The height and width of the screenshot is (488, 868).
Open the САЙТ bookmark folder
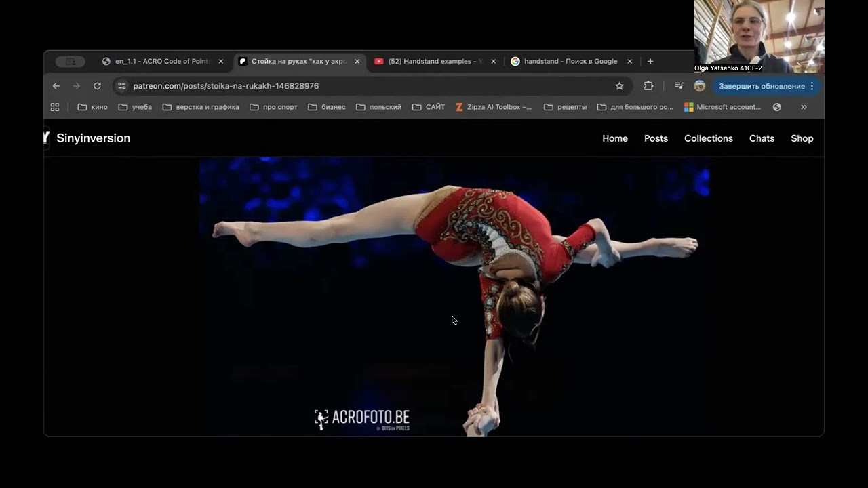(429, 107)
